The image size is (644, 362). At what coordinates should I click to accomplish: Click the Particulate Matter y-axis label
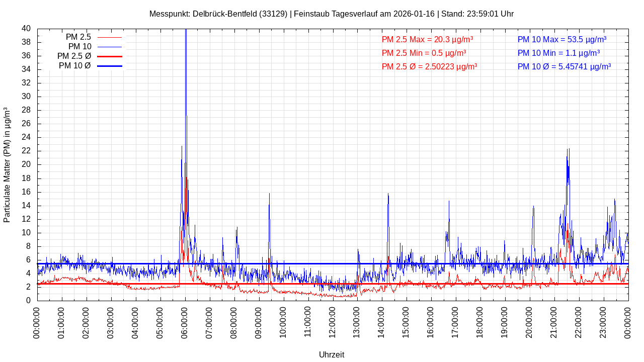pyautogui.click(x=7, y=164)
